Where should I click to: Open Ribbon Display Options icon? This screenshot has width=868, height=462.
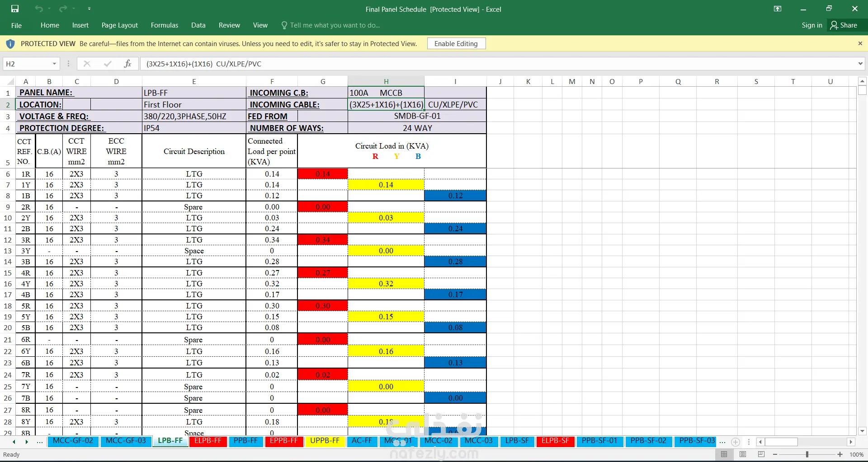tap(778, 9)
